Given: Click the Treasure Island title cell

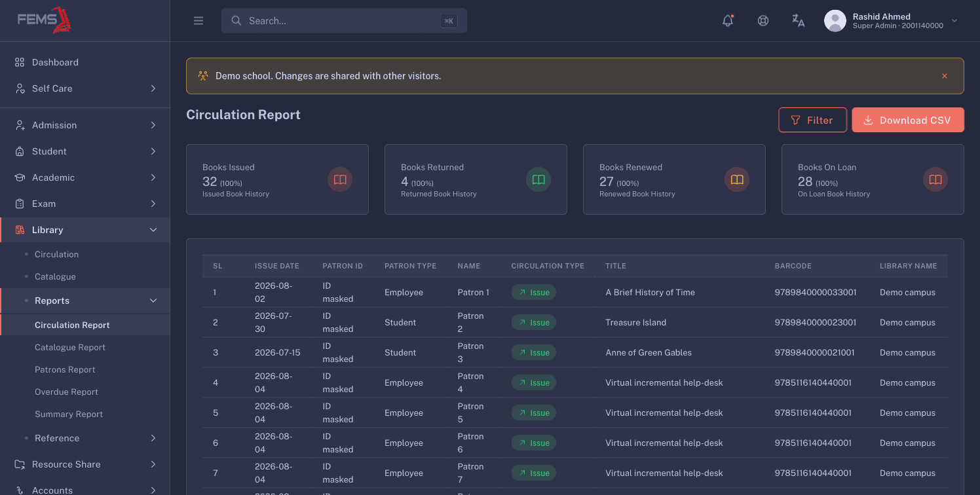Looking at the screenshot, I should 636,322.
